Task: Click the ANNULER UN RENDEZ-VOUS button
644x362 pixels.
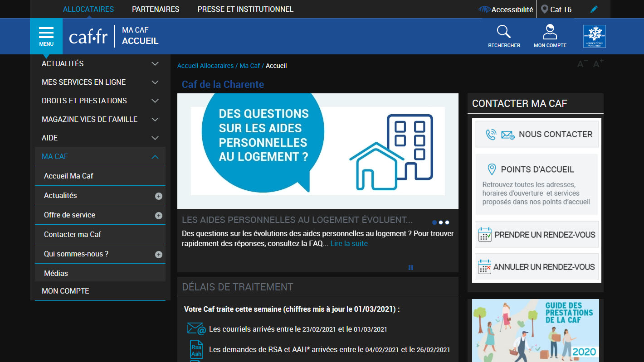Action: [537, 266]
